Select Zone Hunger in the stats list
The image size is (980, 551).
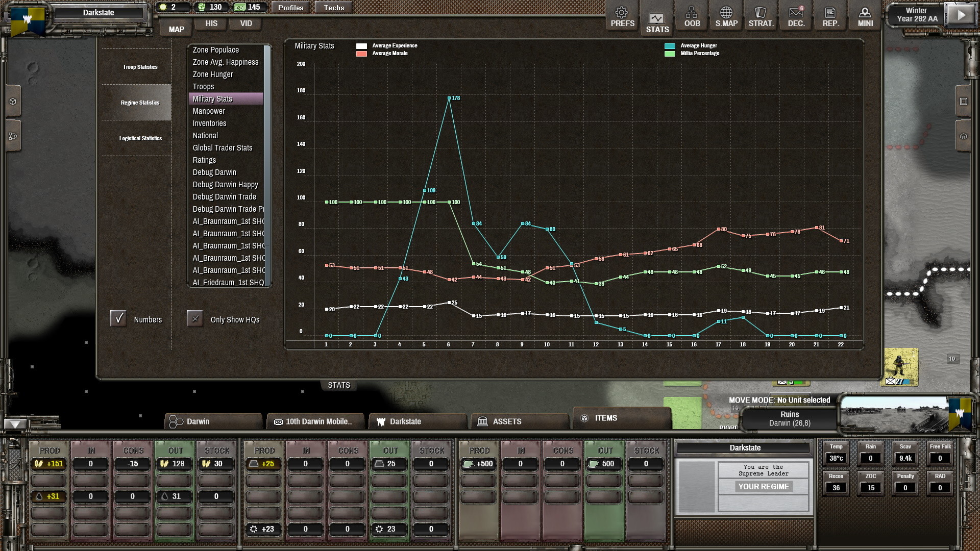click(x=212, y=74)
